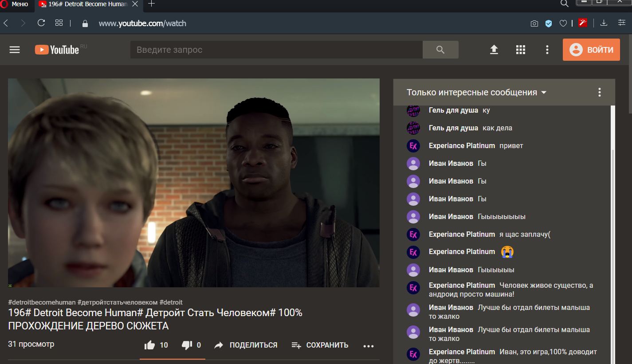This screenshot has height=364, width=632.
Task: Open the #детройтстатьчеловеком hashtag link
Action: click(x=118, y=302)
